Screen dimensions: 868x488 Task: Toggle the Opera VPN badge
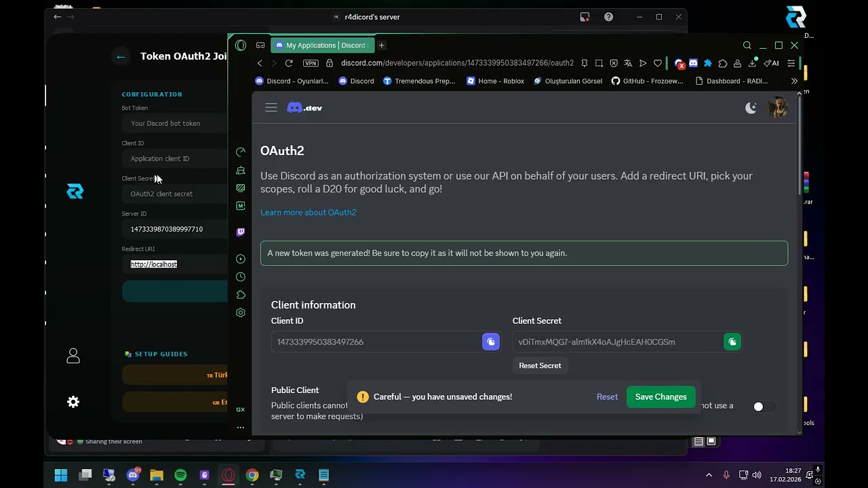coord(311,63)
